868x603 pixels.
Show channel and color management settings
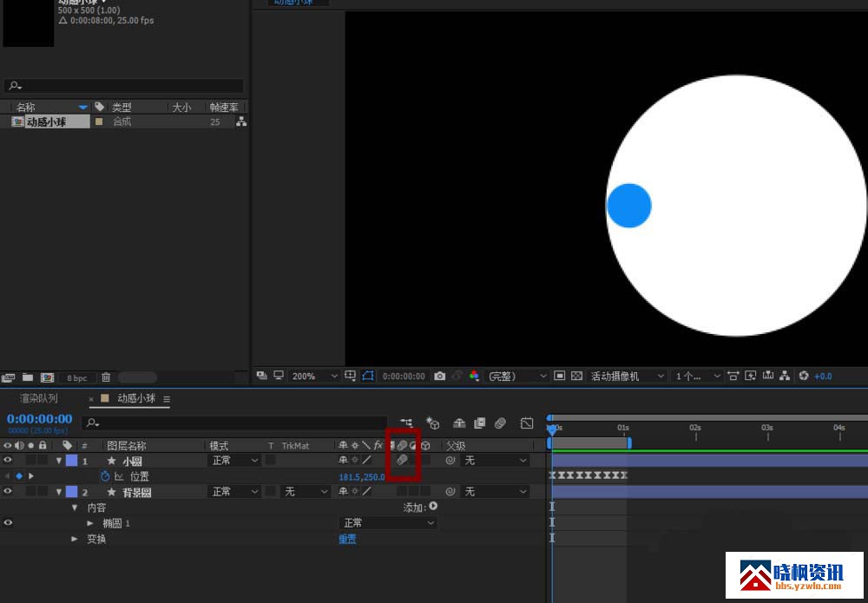(x=474, y=377)
